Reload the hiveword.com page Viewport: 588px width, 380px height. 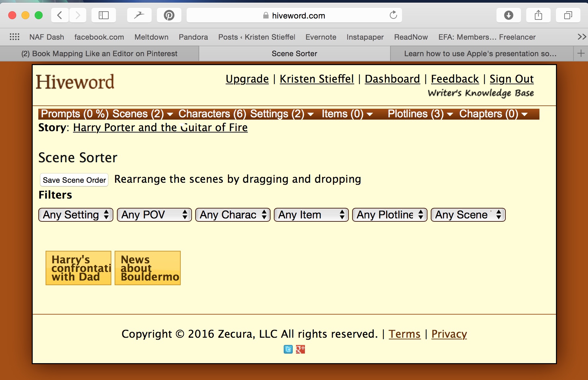tap(393, 15)
